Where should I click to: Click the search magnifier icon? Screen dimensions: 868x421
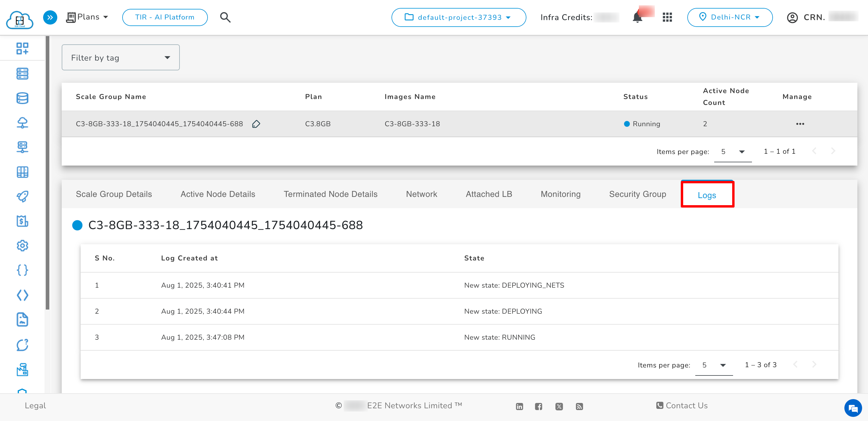pos(225,17)
